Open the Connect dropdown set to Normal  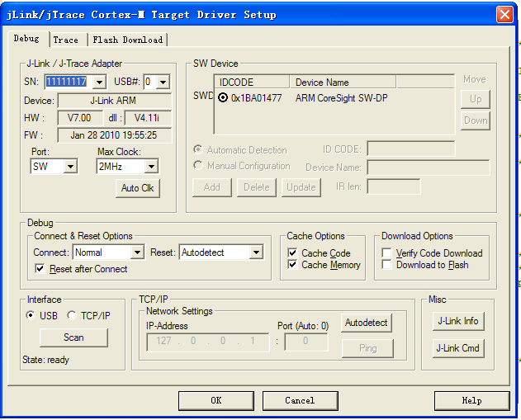pyautogui.click(x=137, y=252)
